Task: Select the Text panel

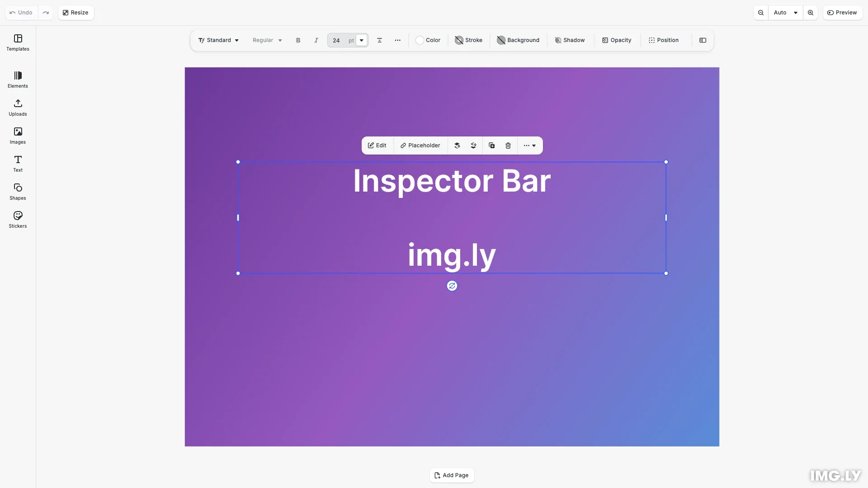Action: (x=18, y=164)
